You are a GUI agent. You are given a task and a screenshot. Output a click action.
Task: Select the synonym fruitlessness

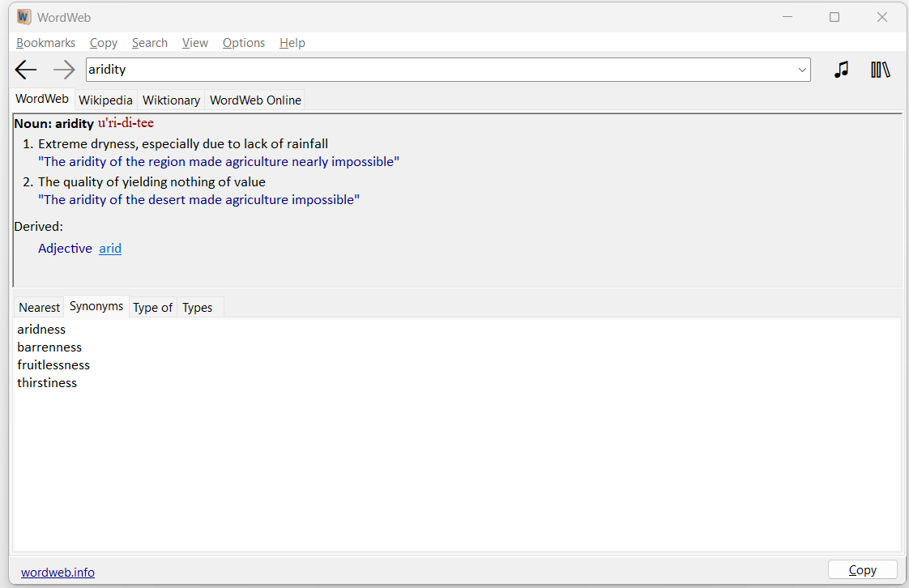[53, 365]
